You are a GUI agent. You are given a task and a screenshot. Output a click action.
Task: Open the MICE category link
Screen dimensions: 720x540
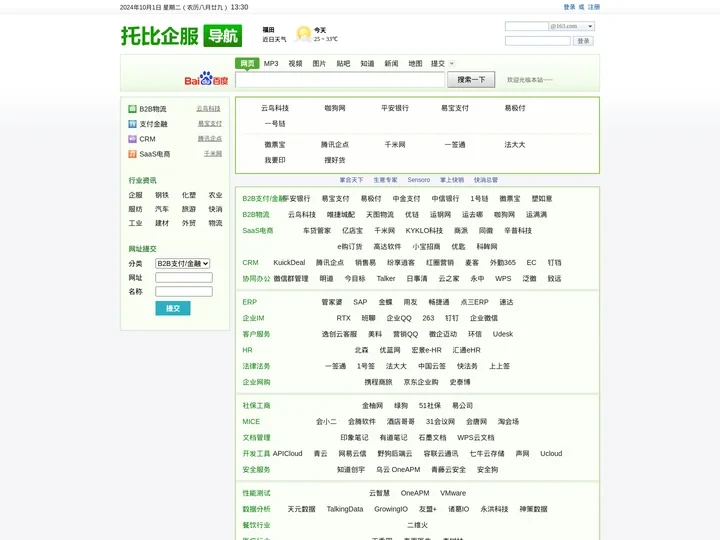(251, 422)
